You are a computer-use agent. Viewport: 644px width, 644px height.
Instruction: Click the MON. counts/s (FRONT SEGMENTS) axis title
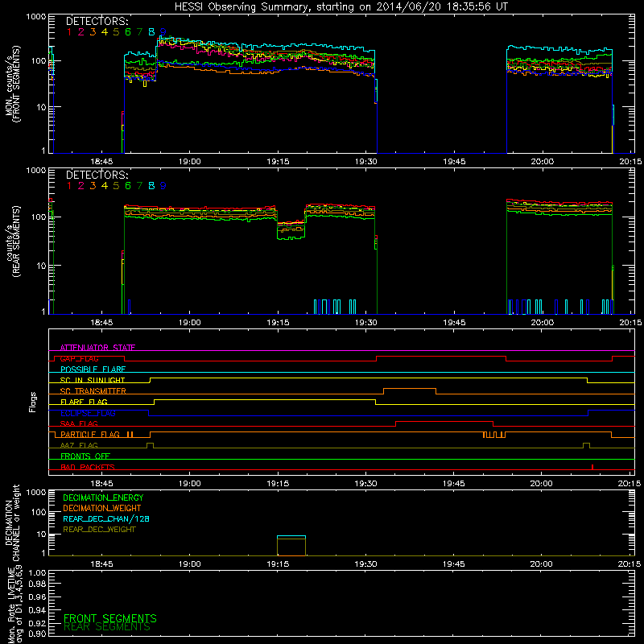(x=12, y=84)
